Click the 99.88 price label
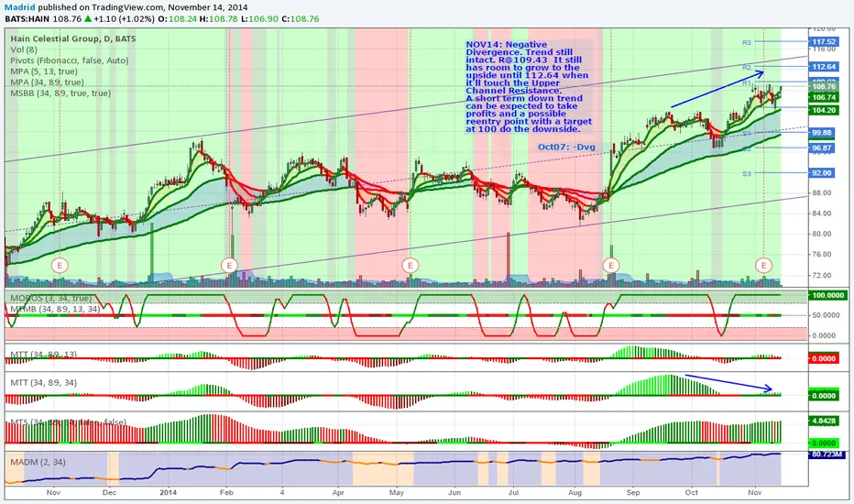This screenshot has height=504, width=854. (x=821, y=133)
